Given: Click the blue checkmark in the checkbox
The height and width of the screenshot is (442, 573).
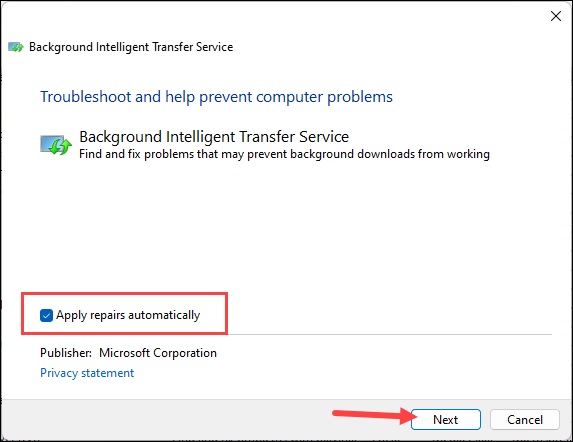Looking at the screenshot, I should pos(46,315).
